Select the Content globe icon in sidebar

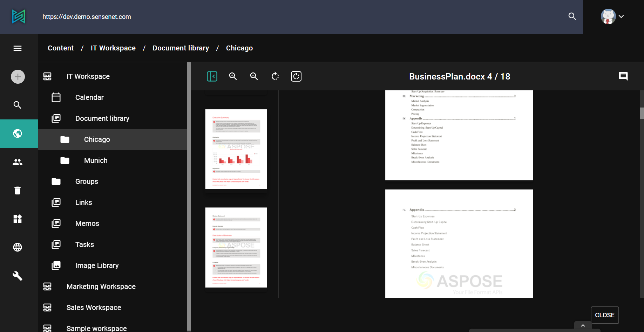[18, 133]
